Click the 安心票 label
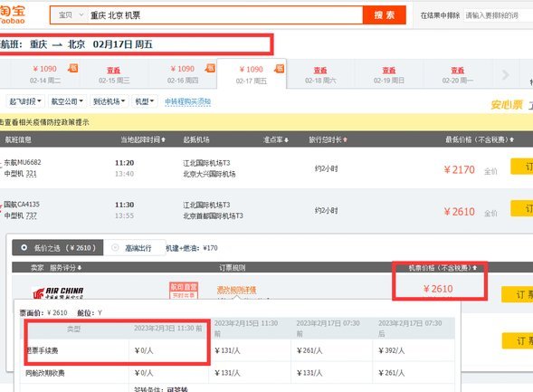This screenshot has height=392, width=533. [507, 105]
